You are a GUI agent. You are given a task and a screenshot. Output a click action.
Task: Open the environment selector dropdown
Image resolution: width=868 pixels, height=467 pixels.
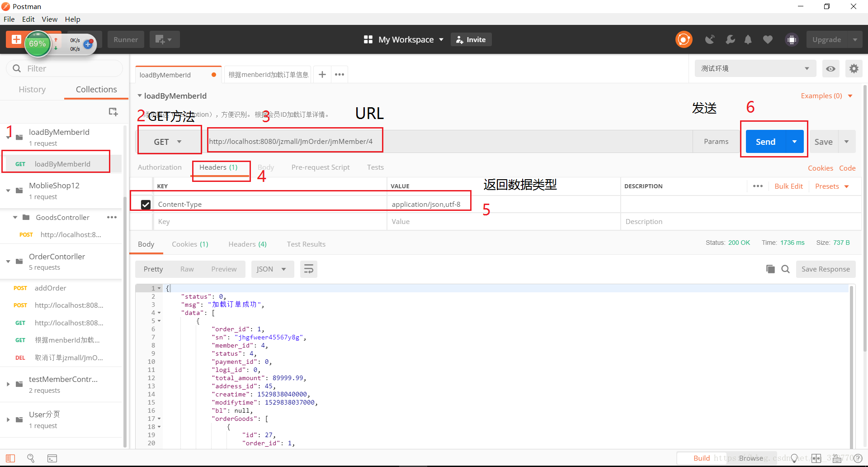point(755,69)
